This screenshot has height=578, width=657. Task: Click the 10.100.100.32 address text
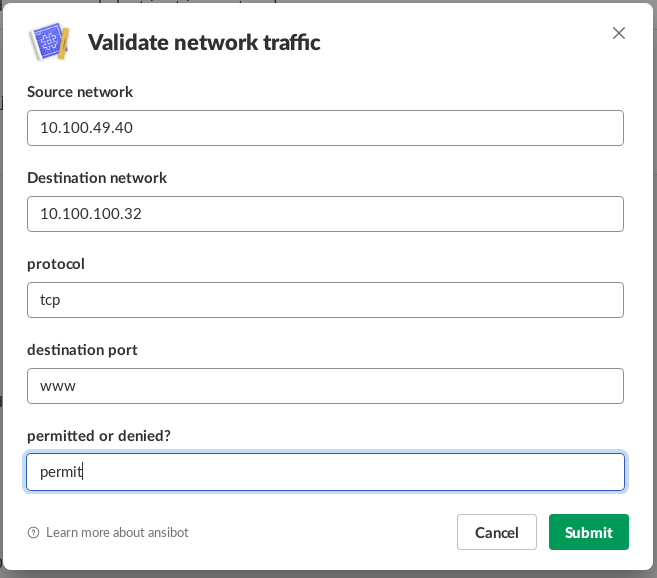(x=89, y=214)
